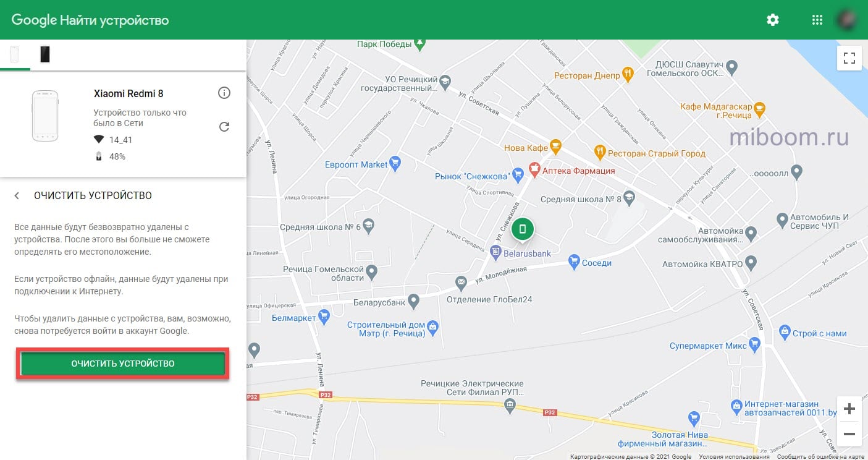Image resolution: width=868 pixels, height=460 pixels.
Task: Click the Парк Победы map marker
Action: 420,44
